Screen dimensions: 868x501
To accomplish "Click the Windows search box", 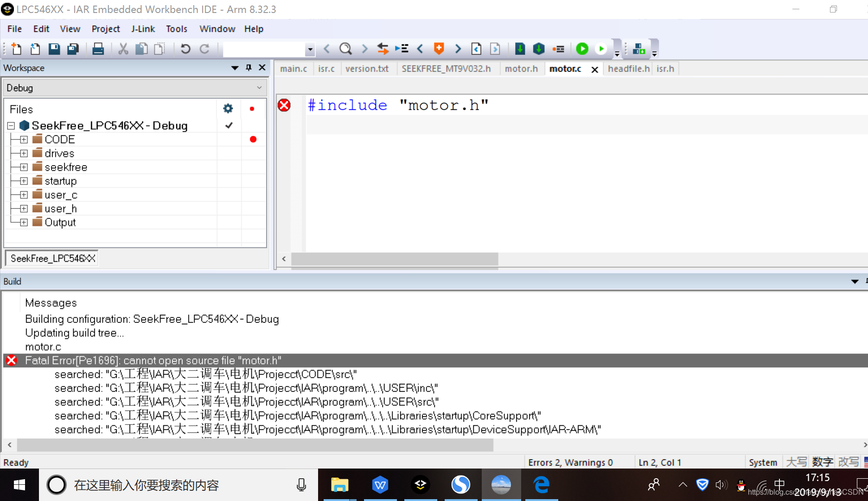I will [179, 485].
